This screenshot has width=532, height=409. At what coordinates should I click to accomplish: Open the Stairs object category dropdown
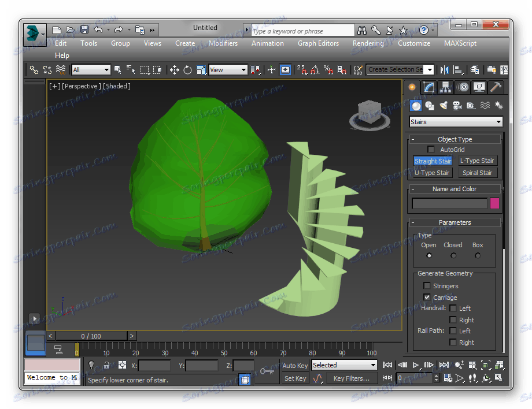(x=456, y=122)
